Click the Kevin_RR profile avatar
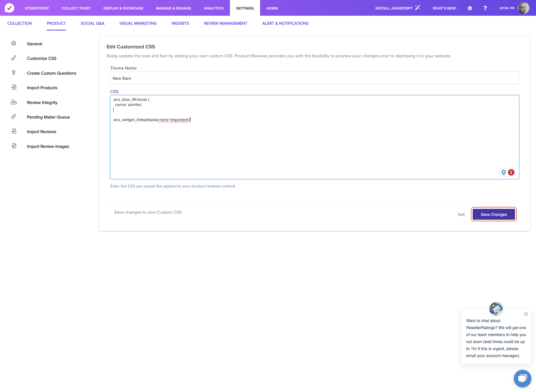The height and width of the screenshot is (392, 536). pos(523,8)
